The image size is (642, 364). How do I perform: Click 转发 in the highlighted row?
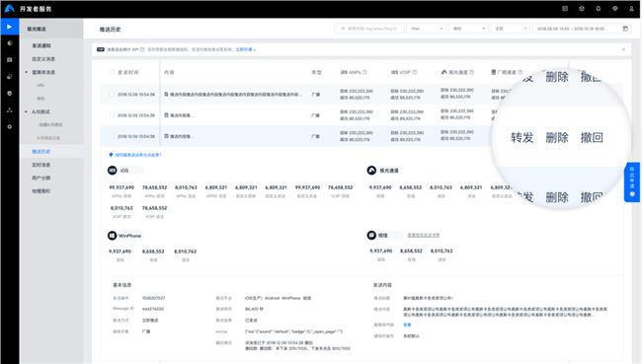pos(522,137)
